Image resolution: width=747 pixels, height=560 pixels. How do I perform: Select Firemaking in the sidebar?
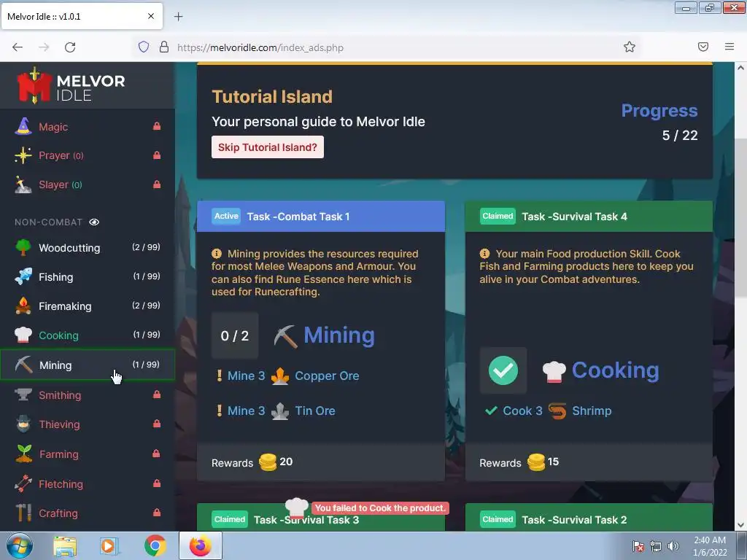coord(88,306)
